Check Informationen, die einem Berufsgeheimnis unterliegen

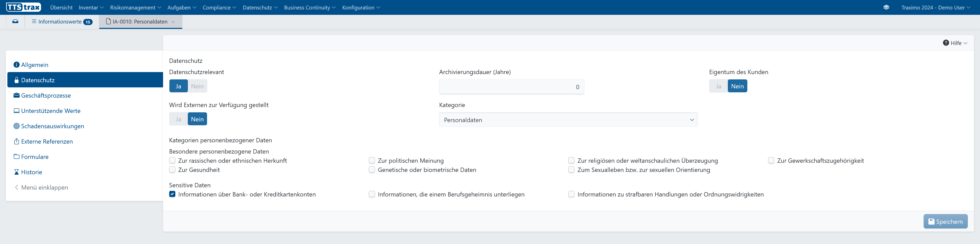click(372, 194)
